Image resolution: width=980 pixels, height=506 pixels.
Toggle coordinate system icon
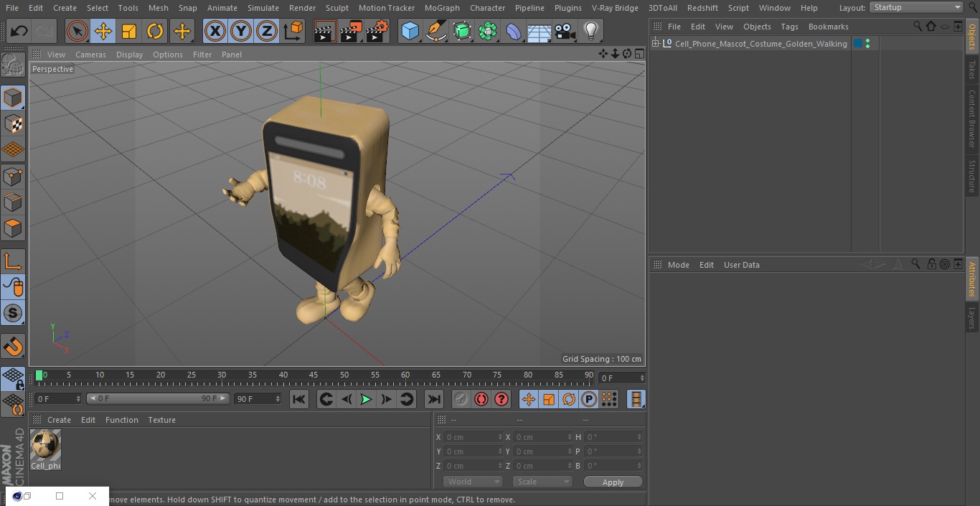(293, 31)
